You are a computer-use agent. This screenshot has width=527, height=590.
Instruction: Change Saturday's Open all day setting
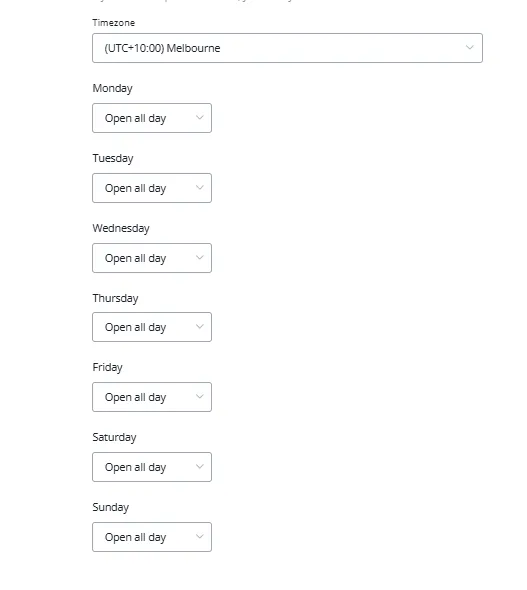(152, 467)
